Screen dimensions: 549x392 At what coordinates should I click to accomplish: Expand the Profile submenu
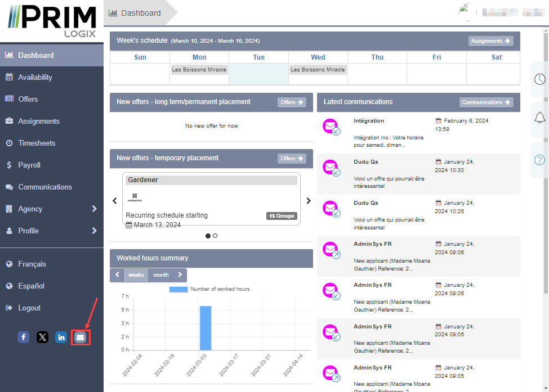click(x=94, y=231)
